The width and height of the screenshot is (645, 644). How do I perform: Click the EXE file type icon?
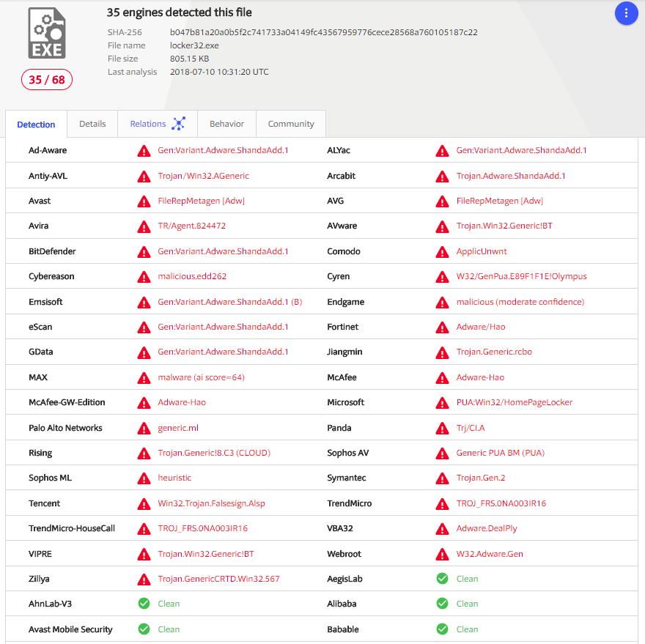[x=46, y=33]
